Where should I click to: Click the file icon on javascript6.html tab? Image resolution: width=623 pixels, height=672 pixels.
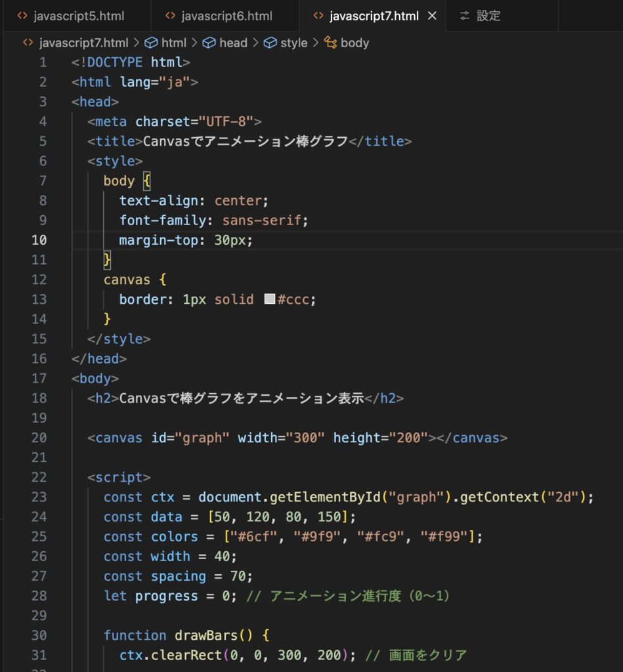pos(170,16)
